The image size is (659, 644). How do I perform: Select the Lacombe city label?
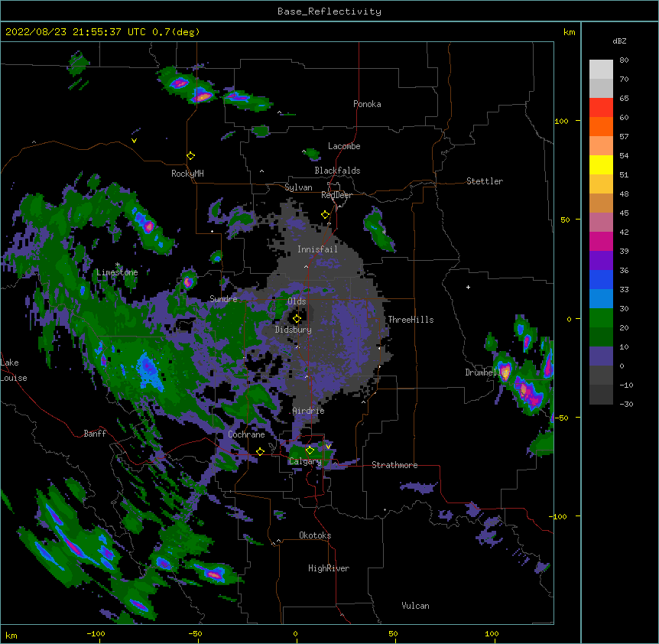pos(344,146)
